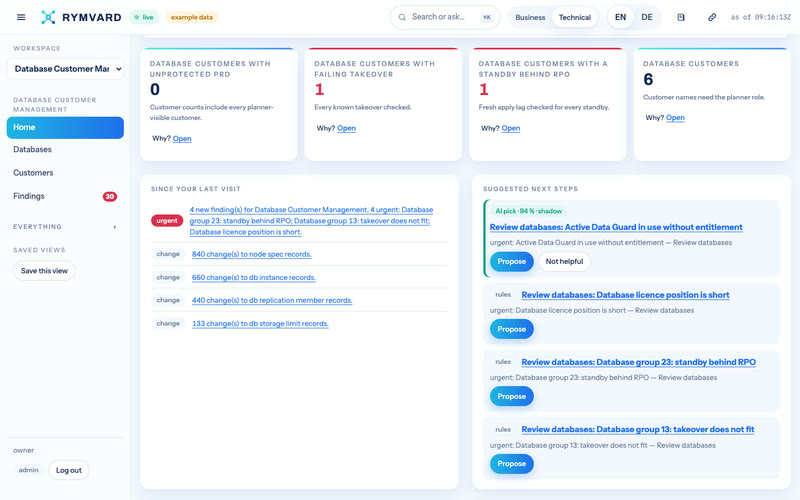Select EN language

click(620, 17)
